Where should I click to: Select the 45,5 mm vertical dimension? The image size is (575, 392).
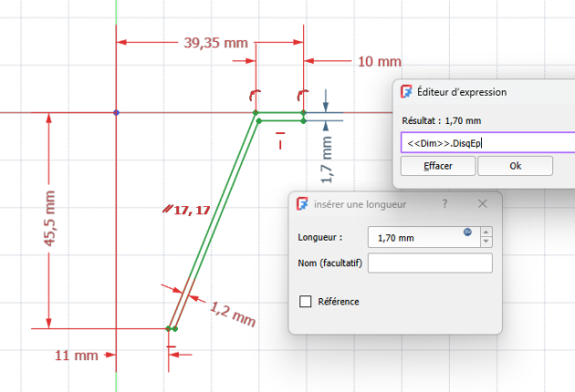click(50, 217)
